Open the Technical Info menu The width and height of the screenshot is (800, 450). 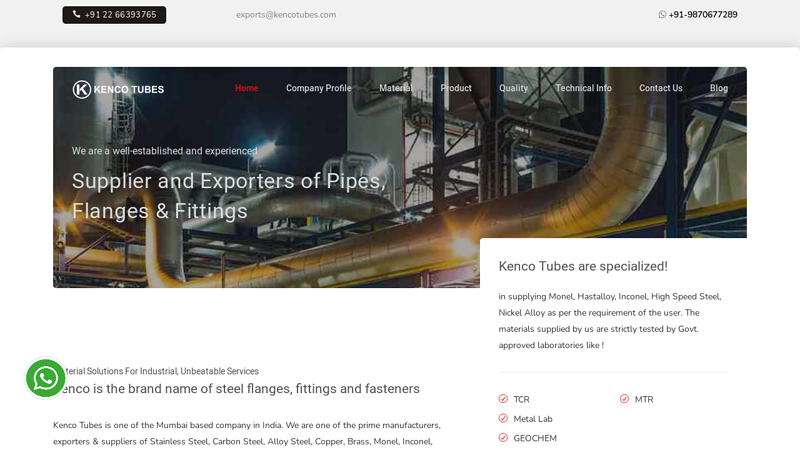[x=584, y=88]
